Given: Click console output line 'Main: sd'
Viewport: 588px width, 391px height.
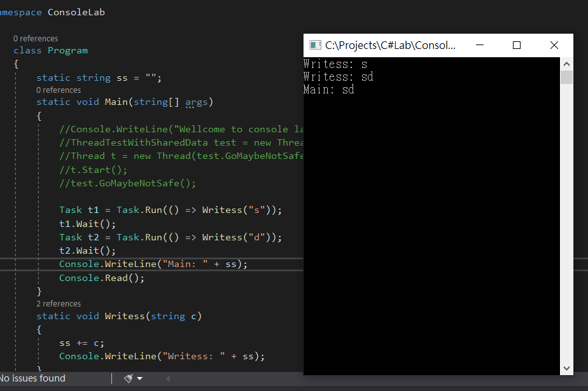Looking at the screenshot, I should tap(328, 90).
